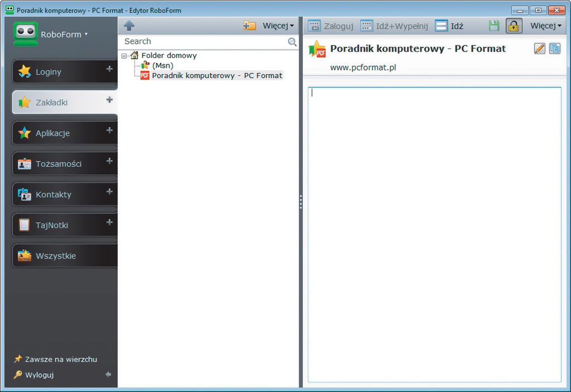This screenshot has height=392, width=571.
Task: Click the vertical splitter handle dots
Action: coord(301,202)
